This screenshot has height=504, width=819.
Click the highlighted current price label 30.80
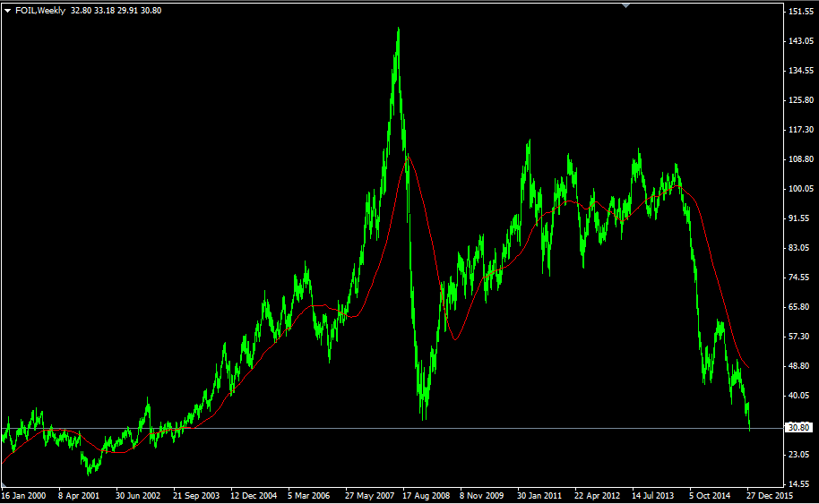(x=799, y=428)
